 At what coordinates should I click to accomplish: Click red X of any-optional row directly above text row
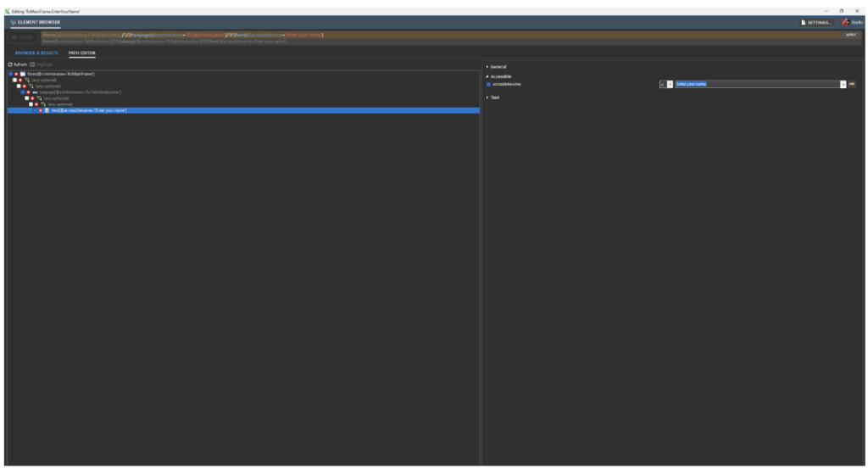pyautogui.click(x=36, y=104)
